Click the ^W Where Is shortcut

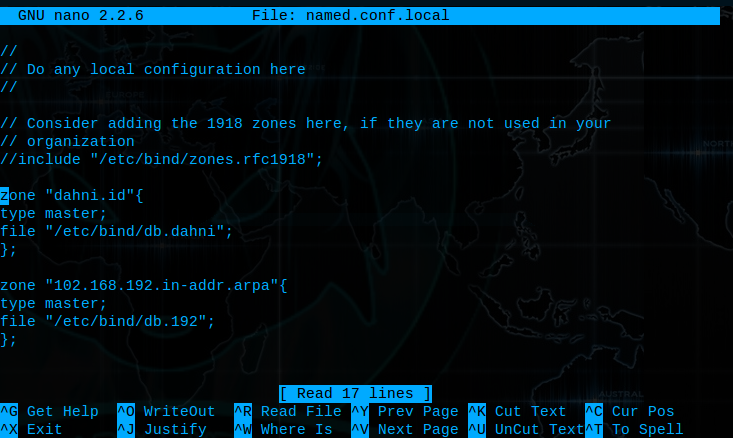[x=283, y=429]
